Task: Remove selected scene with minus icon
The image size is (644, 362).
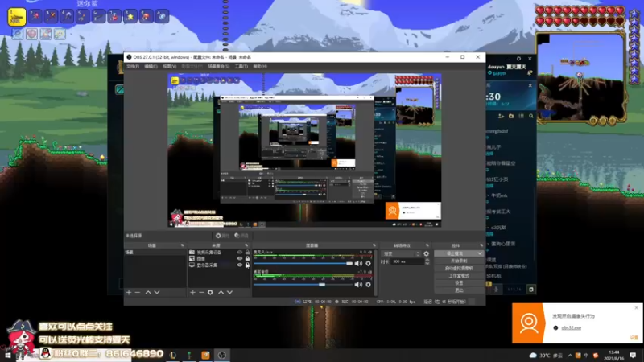Action: click(138, 292)
